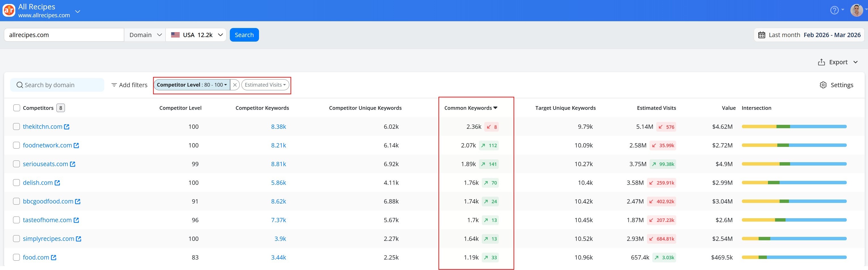
Task: Click the USA flag icon
Action: [175, 35]
